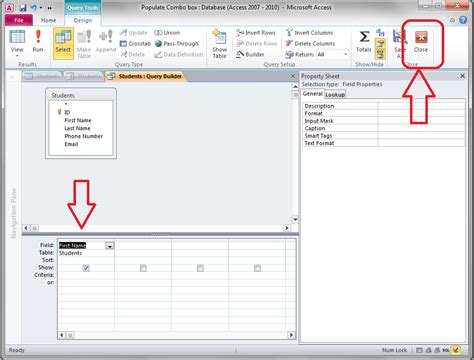The width and height of the screenshot is (474, 360).
Task: Switch to the Lookup tab in Property Sheet
Action: coord(335,95)
